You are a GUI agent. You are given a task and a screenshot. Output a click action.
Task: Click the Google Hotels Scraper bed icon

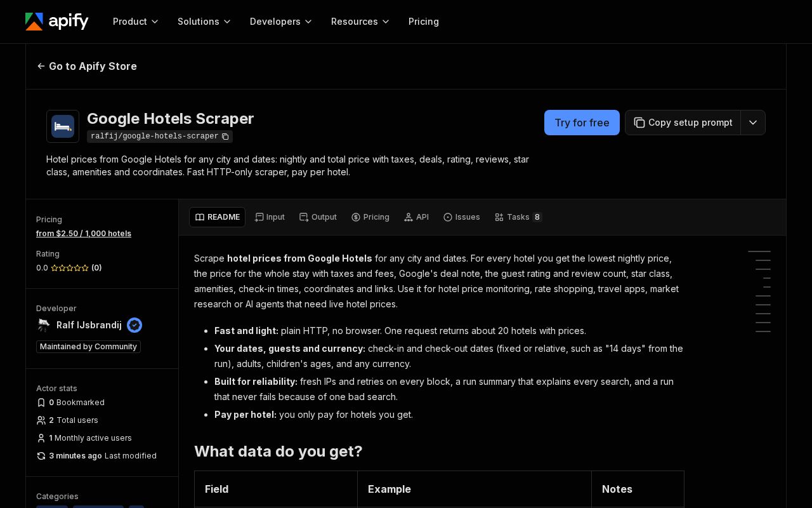[x=63, y=126]
